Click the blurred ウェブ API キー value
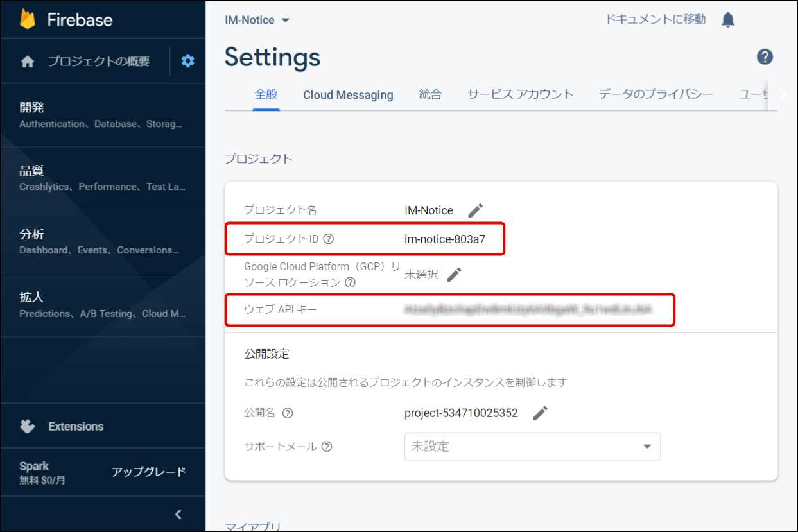This screenshot has width=798, height=532. 528,311
